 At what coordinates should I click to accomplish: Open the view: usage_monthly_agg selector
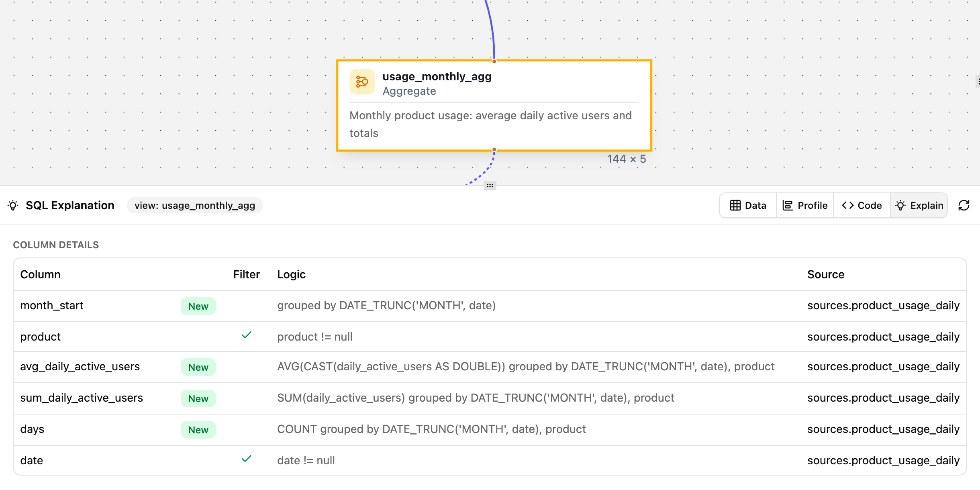195,205
